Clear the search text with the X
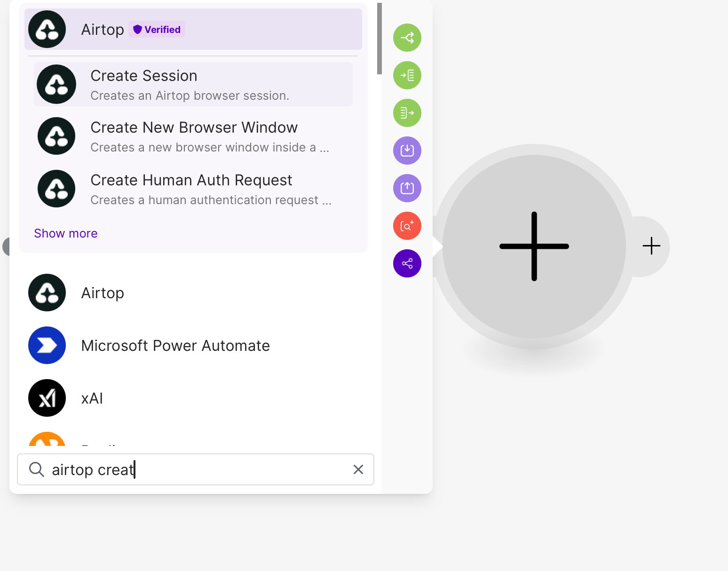 358,469
